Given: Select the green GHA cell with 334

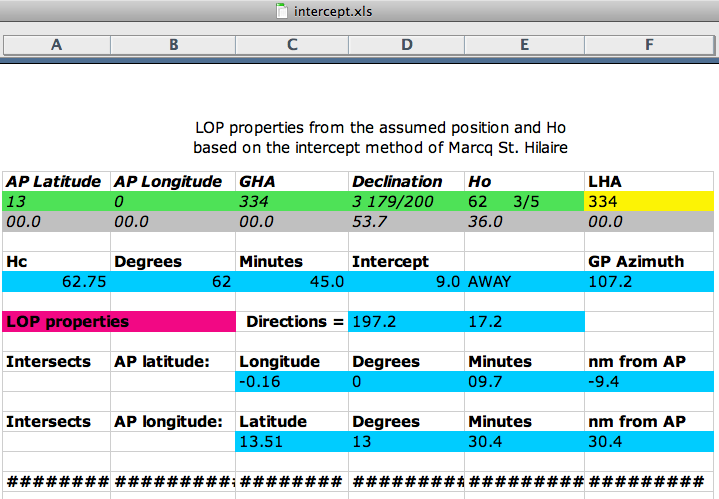Looking at the screenshot, I should (x=291, y=201).
